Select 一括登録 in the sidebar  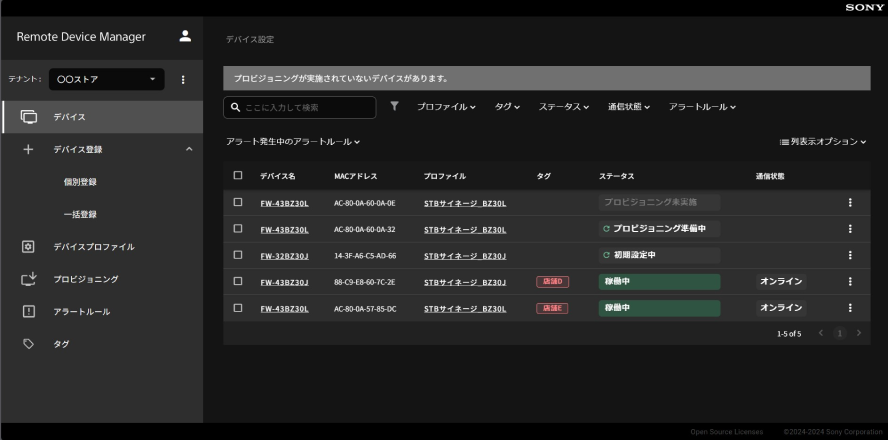point(87,214)
